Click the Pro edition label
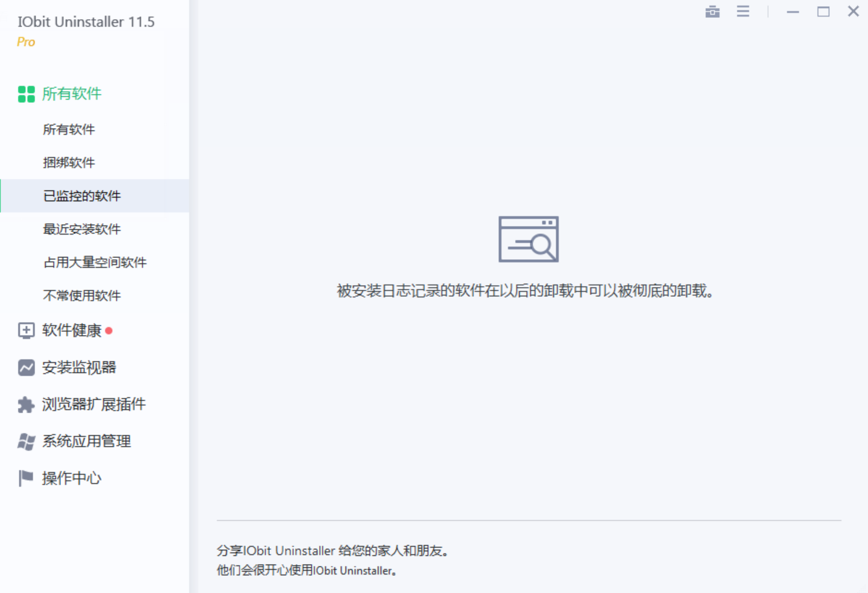This screenshot has width=868, height=593. coord(26,42)
